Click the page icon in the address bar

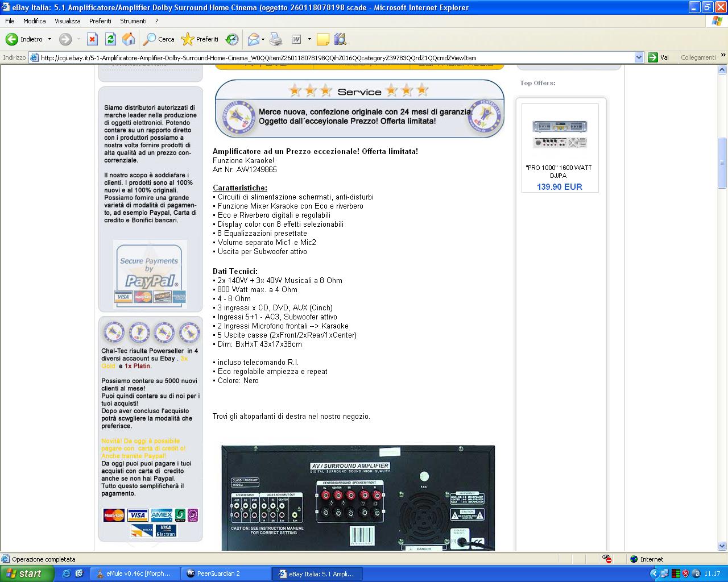click(x=34, y=57)
